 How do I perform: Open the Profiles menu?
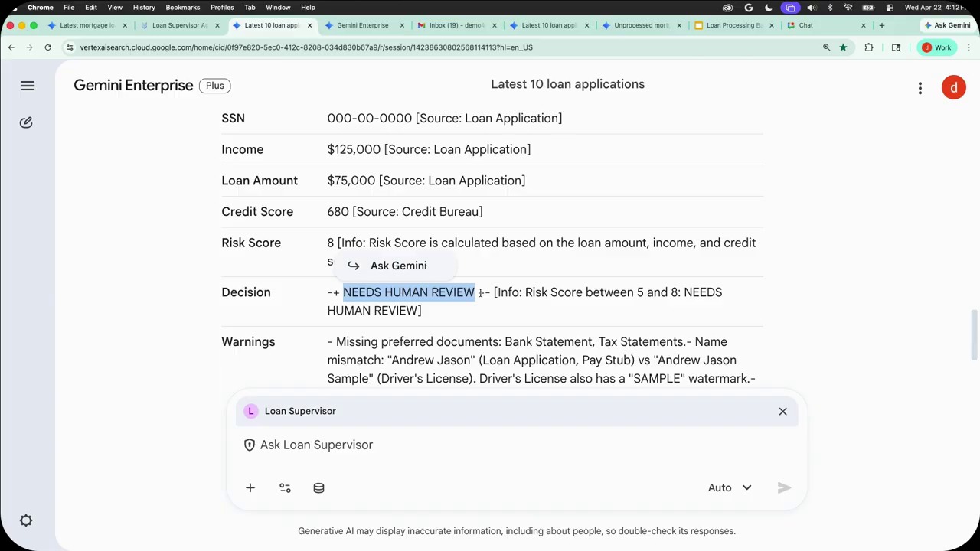[x=222, y=7]
